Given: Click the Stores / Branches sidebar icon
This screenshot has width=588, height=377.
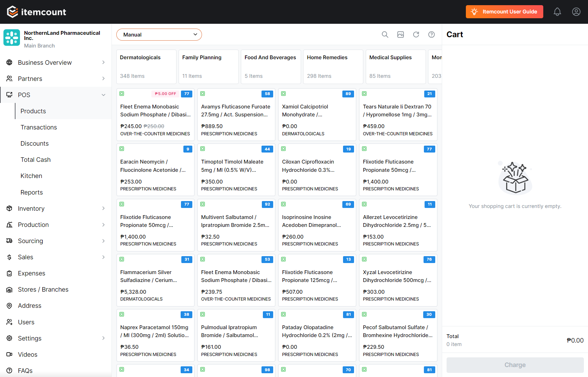Looking at the screenshot, I should point(10,290).
